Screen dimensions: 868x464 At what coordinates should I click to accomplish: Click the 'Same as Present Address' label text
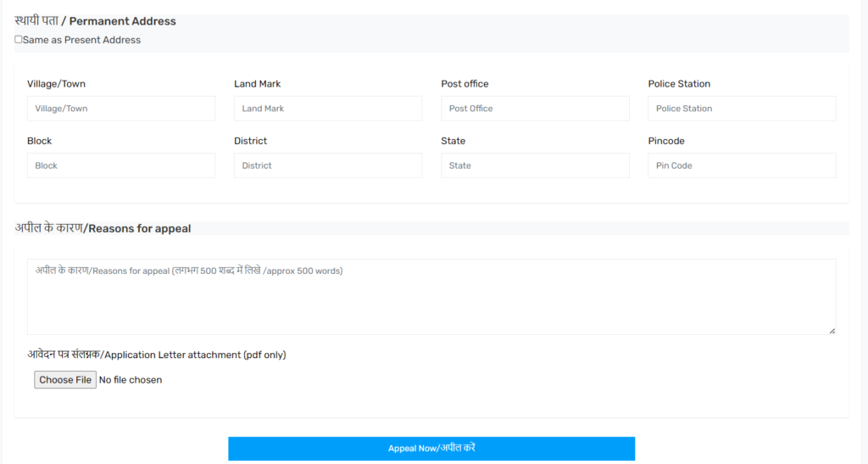click(x=82, y=40)
